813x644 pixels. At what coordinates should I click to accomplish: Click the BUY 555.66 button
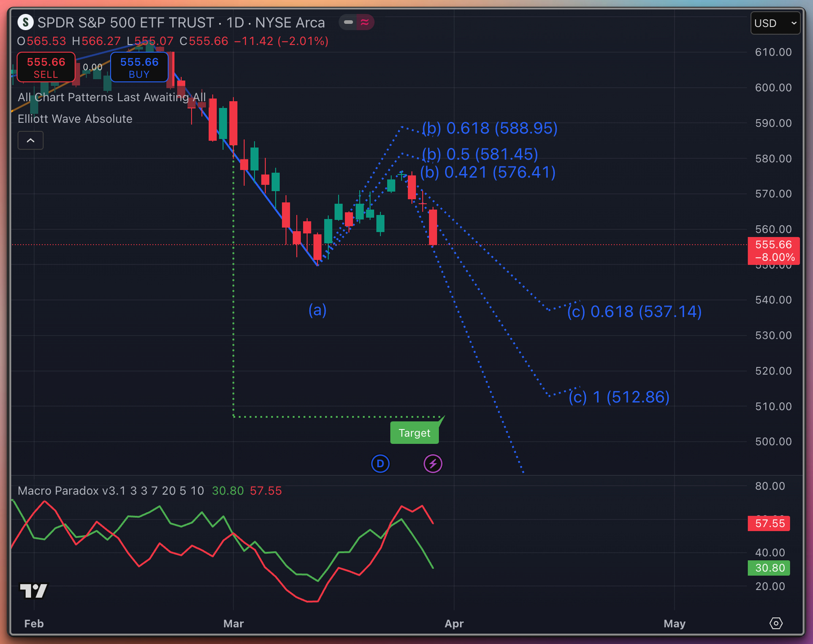(139, 67)
